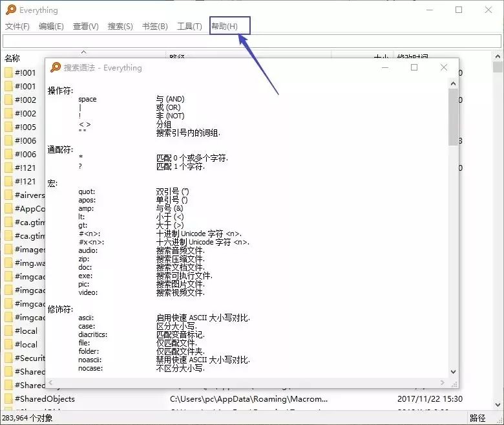Click the date 2017/11/22 15:30

click(x=430, y=399)
